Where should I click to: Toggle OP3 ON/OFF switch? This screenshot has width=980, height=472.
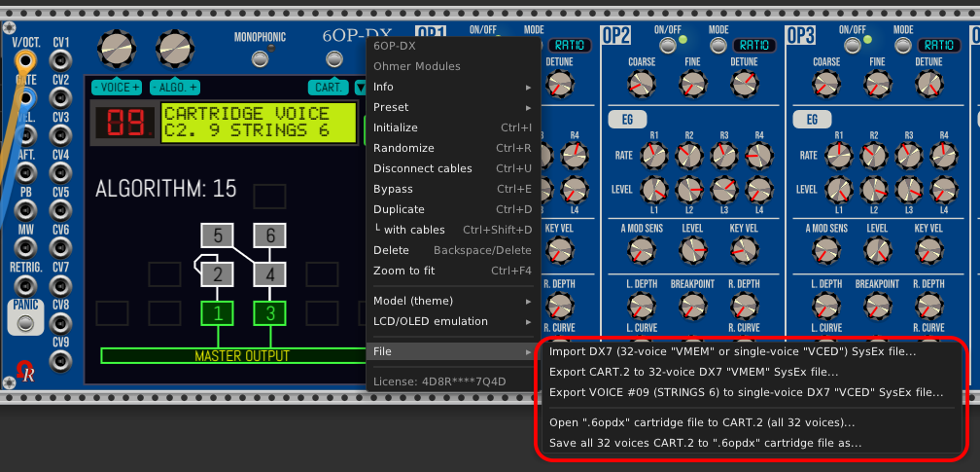click(x=853, y=46)
